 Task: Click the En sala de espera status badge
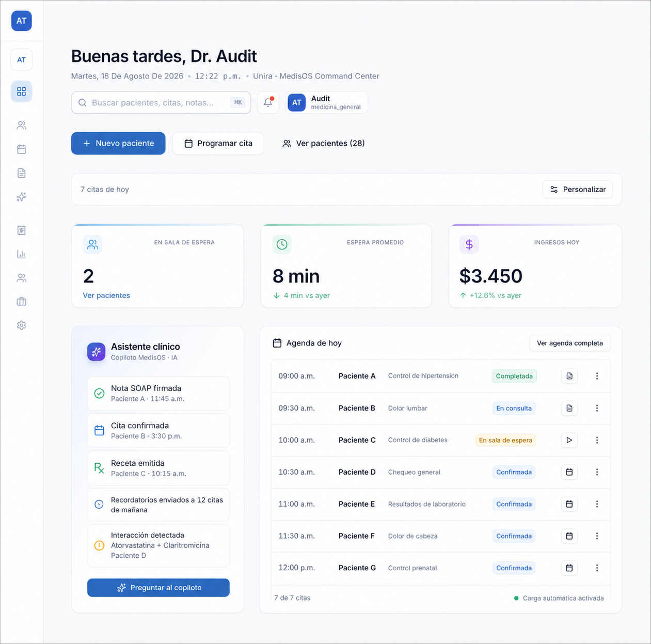point(505,440)
